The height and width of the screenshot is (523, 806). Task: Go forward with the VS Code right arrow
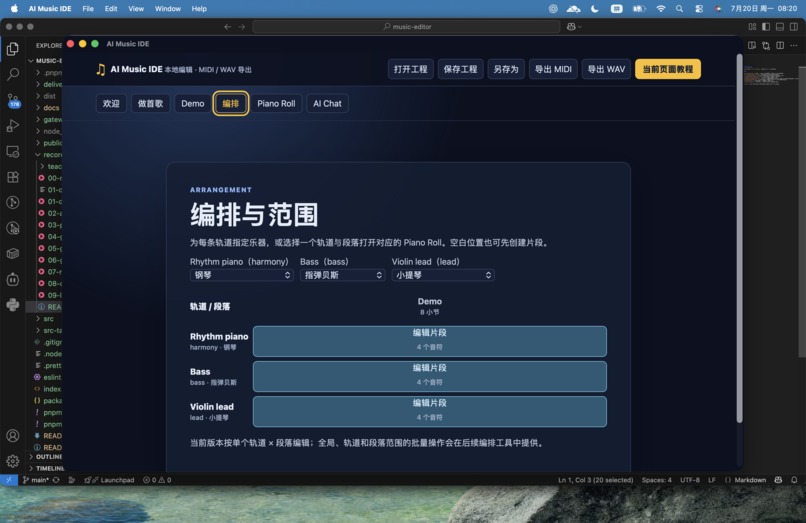click(x=242, y=27)
